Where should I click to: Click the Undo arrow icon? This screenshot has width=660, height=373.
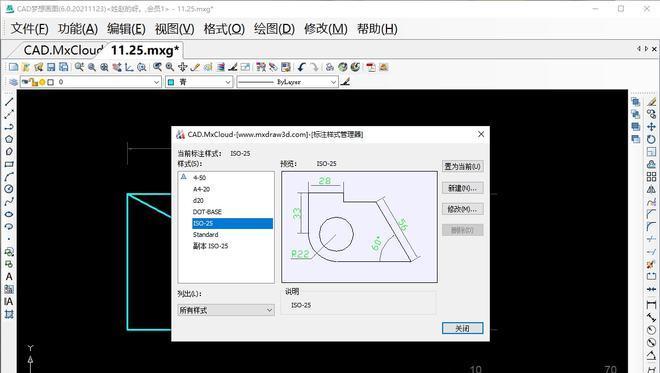301,67
